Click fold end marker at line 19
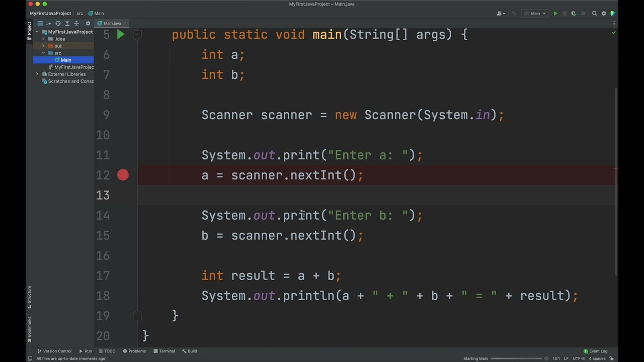 tap(137, 315)
